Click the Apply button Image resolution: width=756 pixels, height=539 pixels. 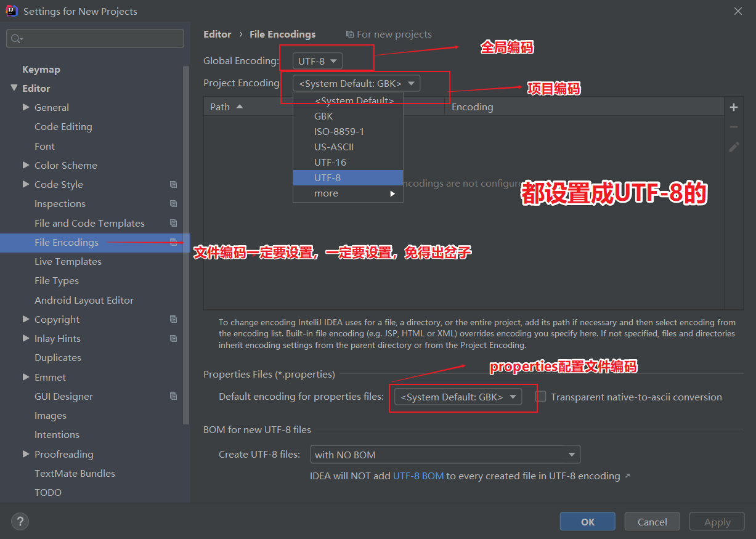(x=717, y=521)
